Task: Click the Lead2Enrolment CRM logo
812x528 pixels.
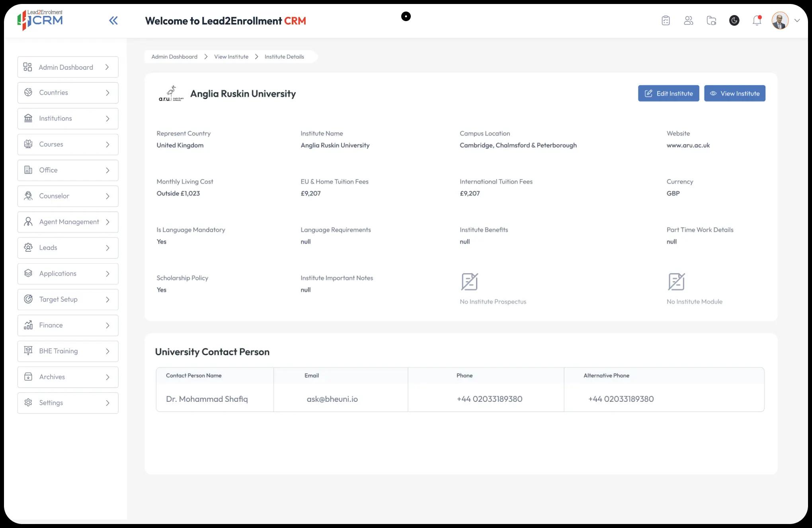Action: (40, 20)
